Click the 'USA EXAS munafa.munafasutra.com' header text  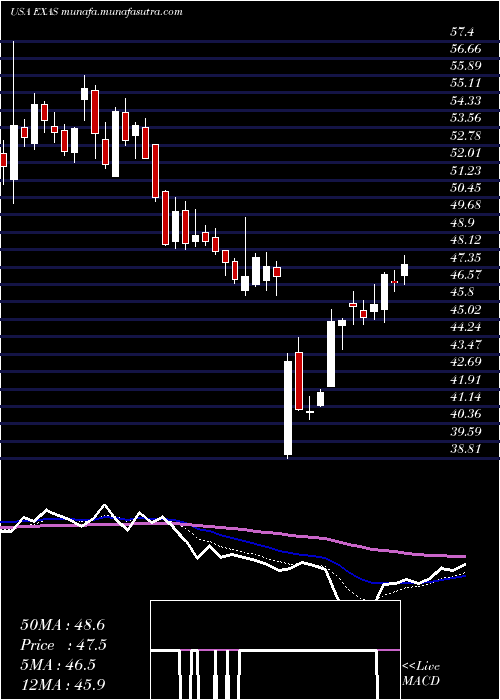pyautogui.click(x=96, y=12)
